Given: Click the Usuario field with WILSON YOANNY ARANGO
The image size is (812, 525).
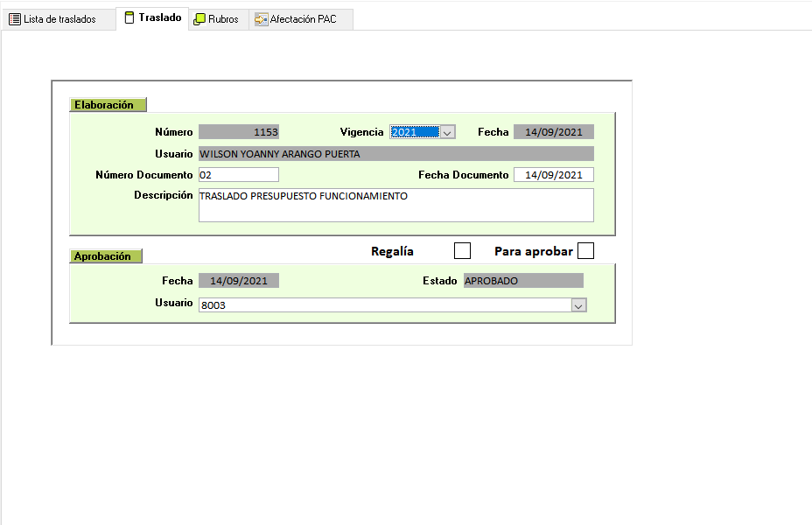Looking at the screenshot, I should (395, 154).
